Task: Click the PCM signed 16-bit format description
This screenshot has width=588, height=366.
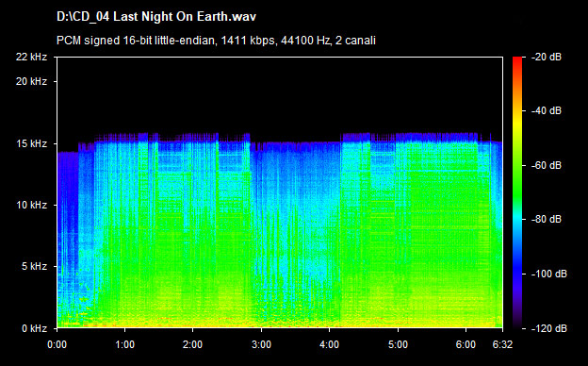Action: pyautogui.click(x=216, y=41)
